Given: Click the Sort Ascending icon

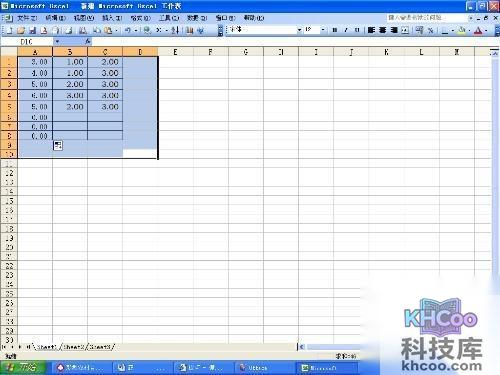Looking at the screenshot, I should (175, 30).
